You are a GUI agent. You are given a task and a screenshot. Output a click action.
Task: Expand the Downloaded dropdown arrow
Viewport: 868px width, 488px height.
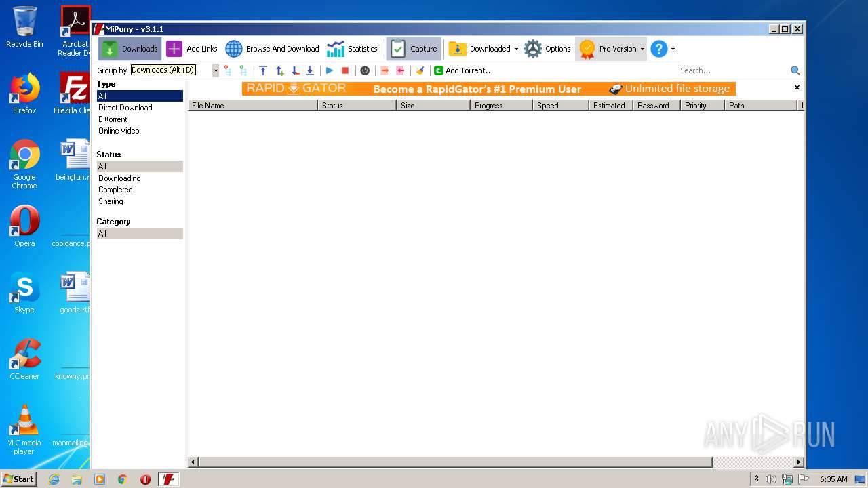(516, 49)
